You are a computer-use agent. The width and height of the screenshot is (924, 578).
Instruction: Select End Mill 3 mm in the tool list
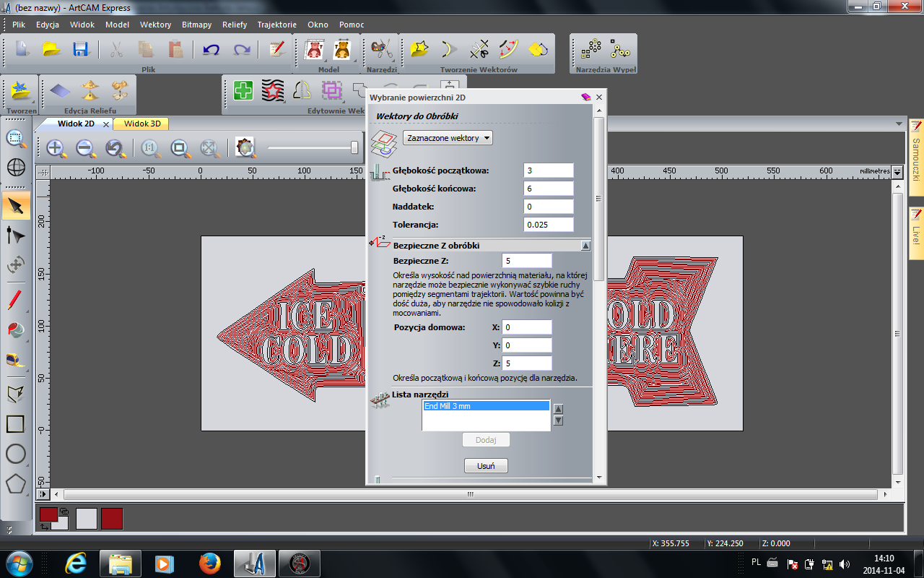tap(486, 406)
